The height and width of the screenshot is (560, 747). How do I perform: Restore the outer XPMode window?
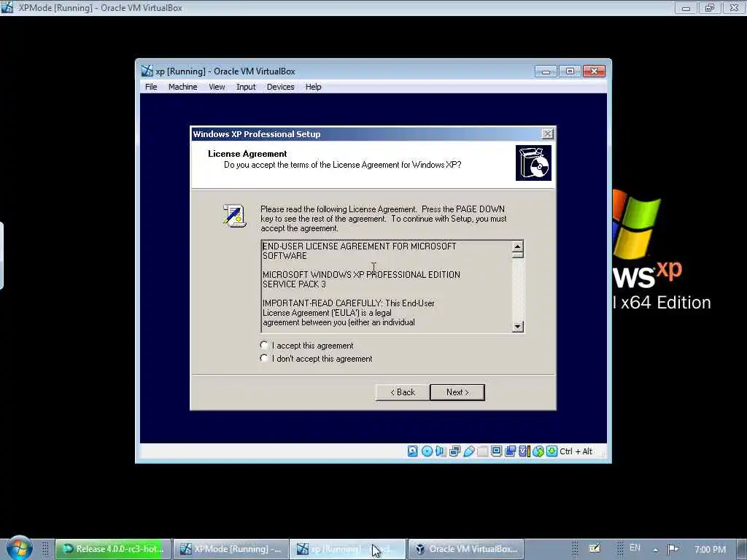coord(709,7)
